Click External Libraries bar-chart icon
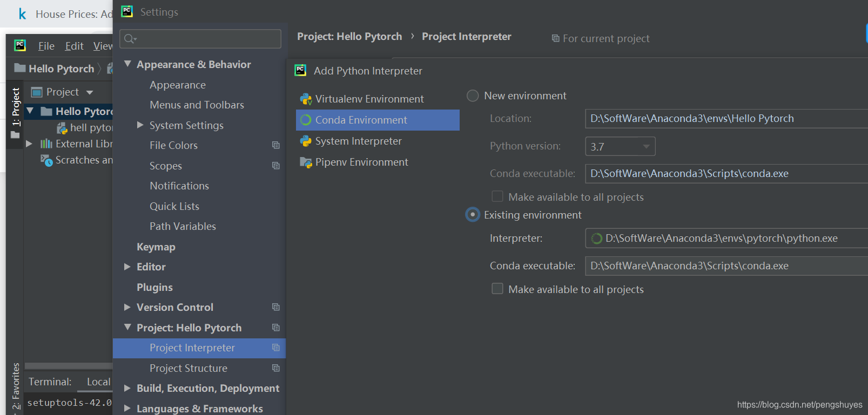This screenshot has width=868, height=415. click(46, 144)
